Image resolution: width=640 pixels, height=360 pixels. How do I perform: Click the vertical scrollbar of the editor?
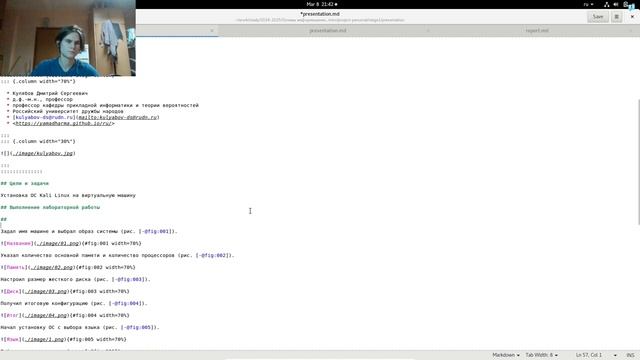pos(638,162)
